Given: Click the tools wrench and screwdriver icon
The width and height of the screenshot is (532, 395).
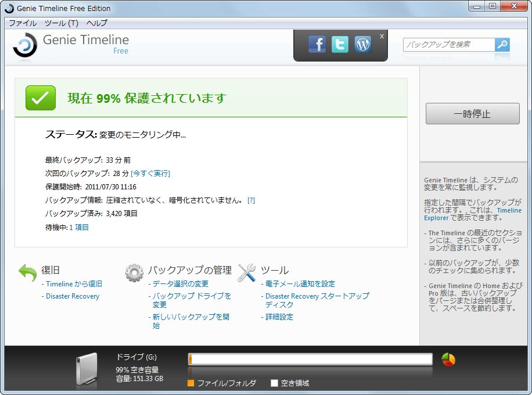Looking at the screenshot, I should click(x=247, y=273).
